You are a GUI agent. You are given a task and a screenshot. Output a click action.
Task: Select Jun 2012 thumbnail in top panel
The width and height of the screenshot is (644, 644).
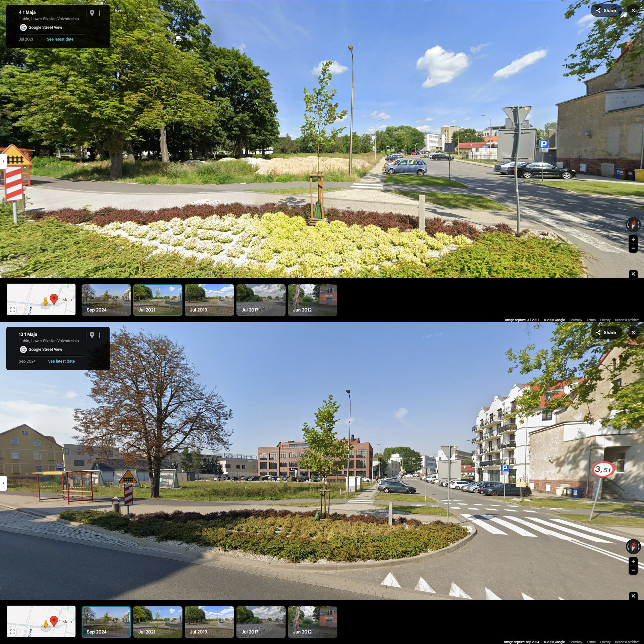(x=312, y=300)
